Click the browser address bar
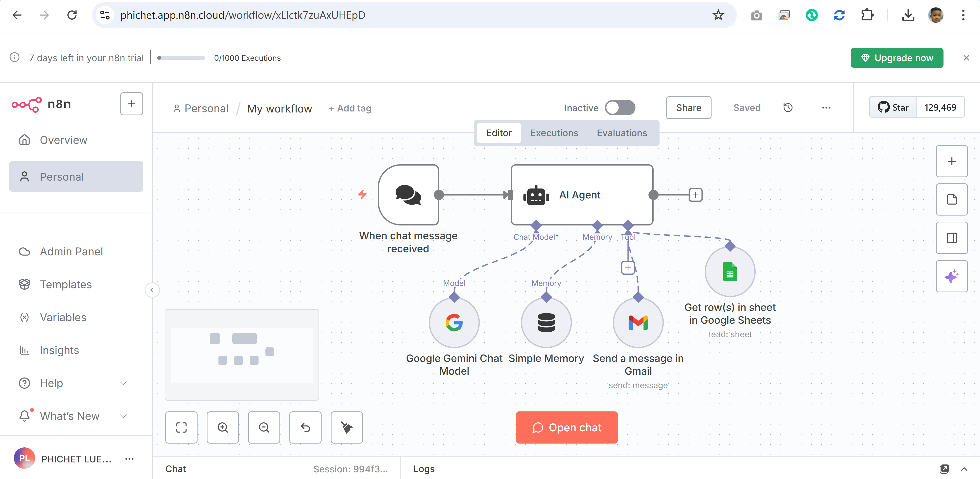This screenshot has height=479, width=980. 414,15
